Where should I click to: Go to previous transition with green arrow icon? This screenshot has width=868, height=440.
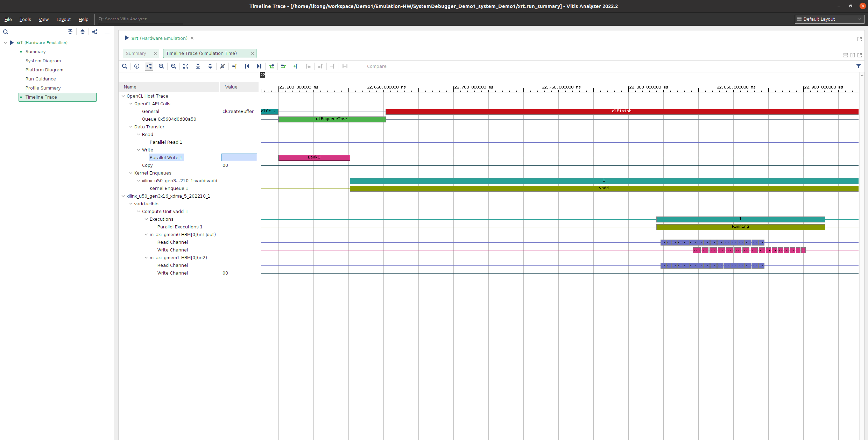[271, 66]
